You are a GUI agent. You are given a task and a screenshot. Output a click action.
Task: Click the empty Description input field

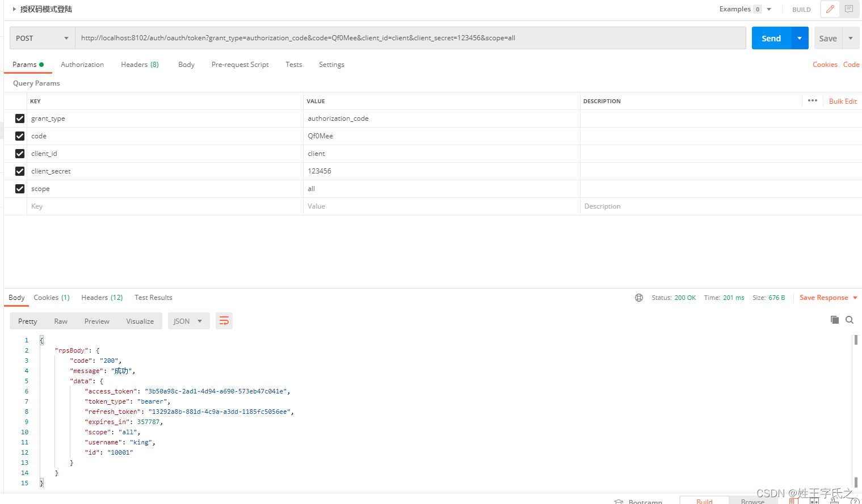tap(721, 206)
